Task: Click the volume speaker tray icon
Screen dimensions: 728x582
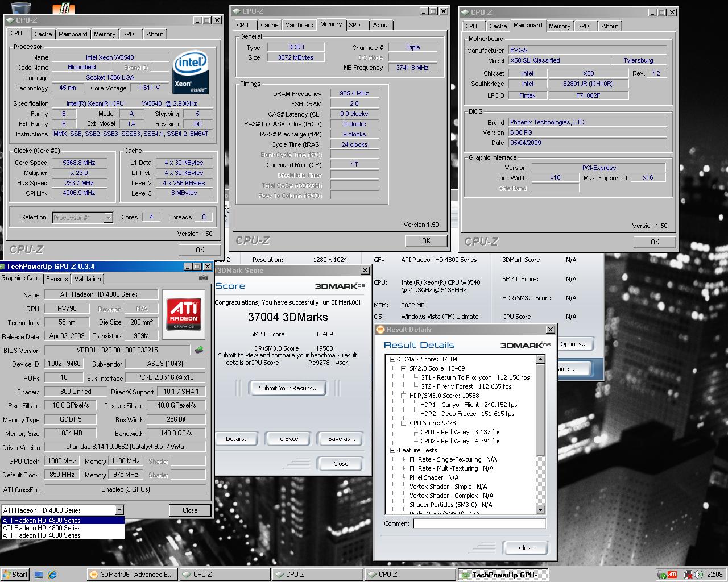Action: tap(697, 575)
